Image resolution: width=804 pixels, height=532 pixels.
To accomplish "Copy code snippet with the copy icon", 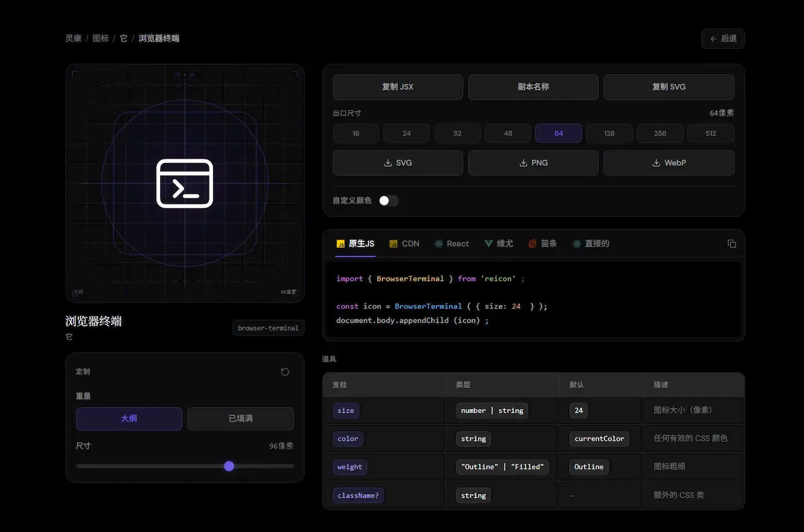I will coord(732,244).
